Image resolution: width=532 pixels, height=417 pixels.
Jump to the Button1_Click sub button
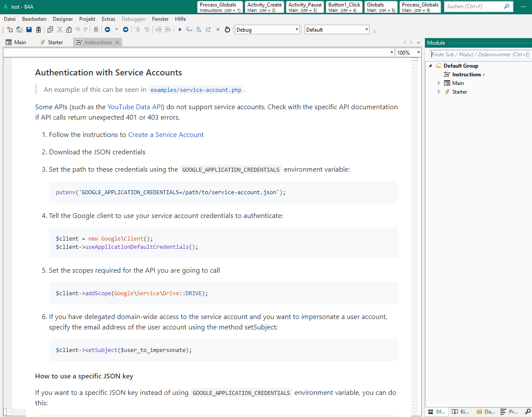(344, 7)
